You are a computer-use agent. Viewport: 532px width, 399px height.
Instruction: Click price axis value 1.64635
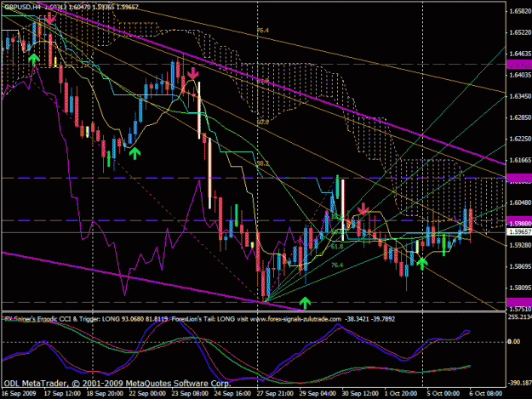[520, 54]
